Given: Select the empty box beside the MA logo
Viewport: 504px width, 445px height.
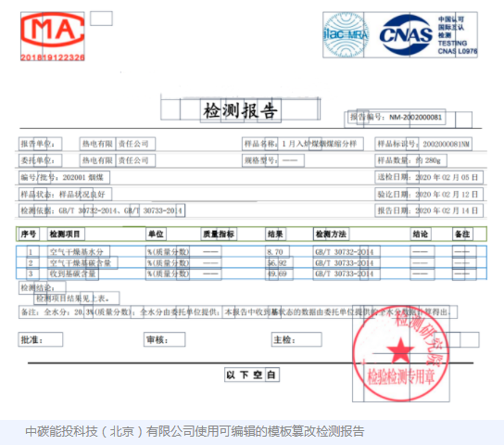Looking at the screenshot, I should (x=101, y=19).
